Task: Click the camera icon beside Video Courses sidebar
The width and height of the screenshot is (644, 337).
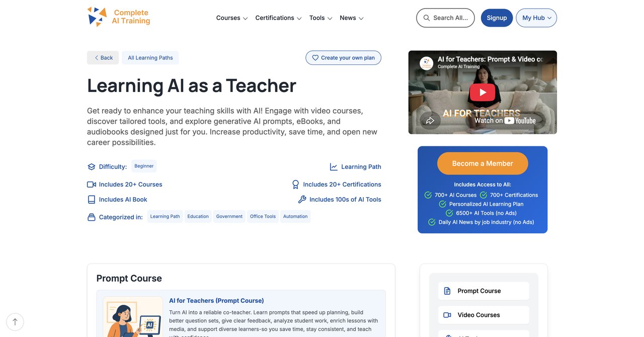Action: tap(447, 315)
